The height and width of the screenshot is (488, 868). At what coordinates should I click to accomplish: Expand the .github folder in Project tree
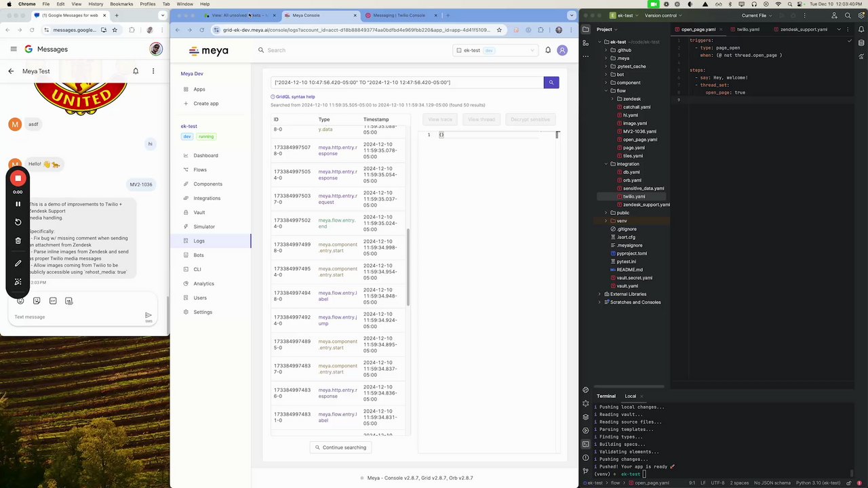point(606,50)
